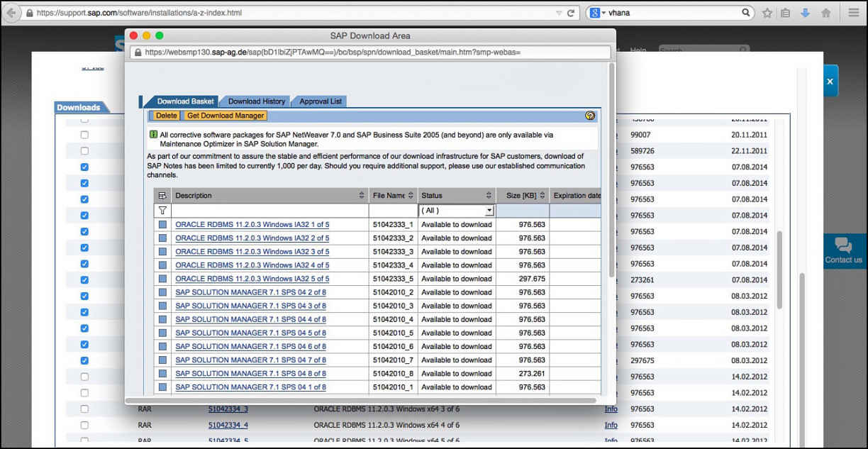
Task: Click the 297.675 size cell
Action: 523,279
